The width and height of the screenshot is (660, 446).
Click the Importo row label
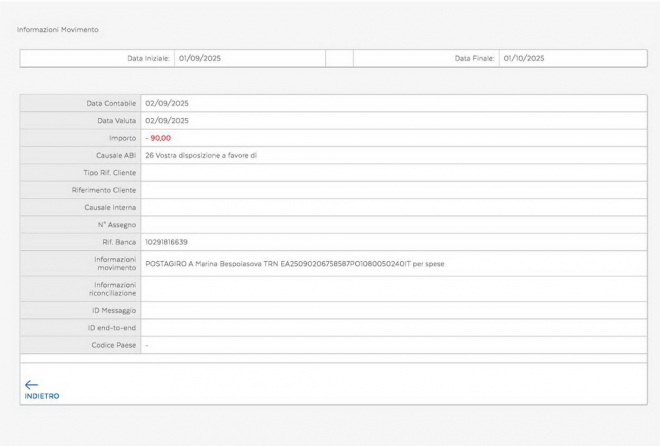point(121,138)
